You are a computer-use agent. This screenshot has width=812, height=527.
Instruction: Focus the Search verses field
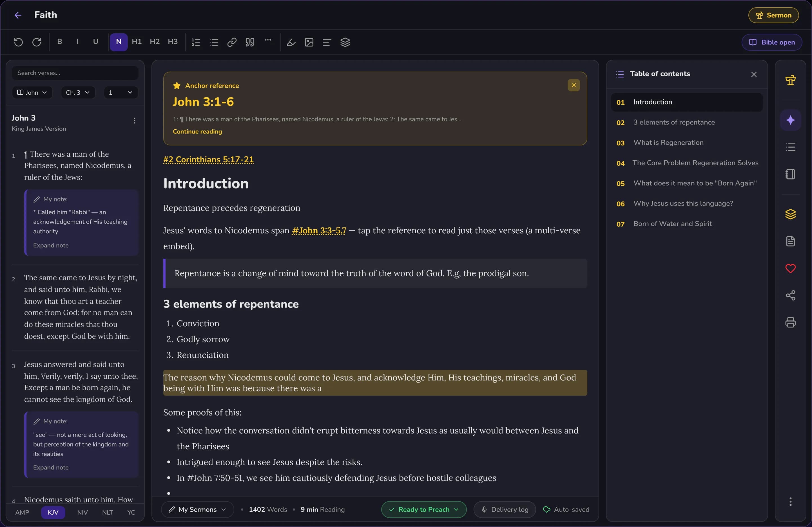[75, 73]
